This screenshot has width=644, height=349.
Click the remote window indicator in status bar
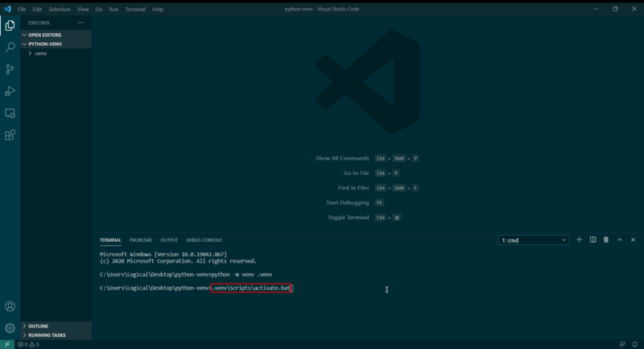(x=7, y=344)
